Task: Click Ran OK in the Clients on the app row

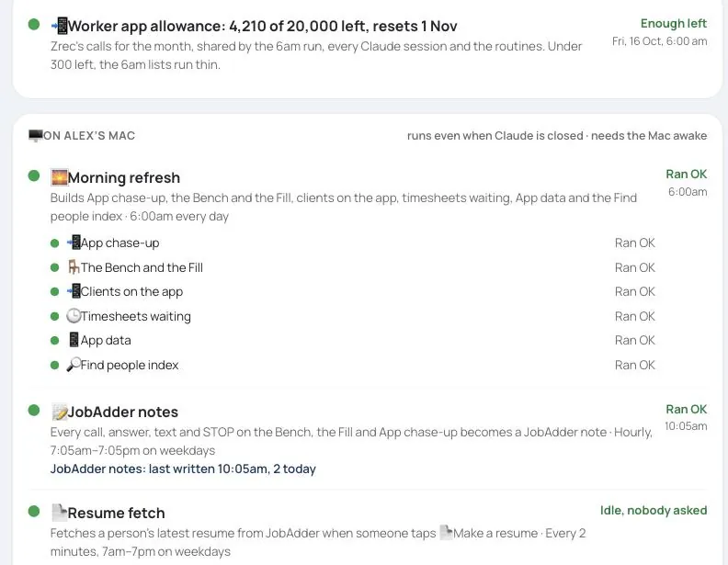Action: coord(634,291)
